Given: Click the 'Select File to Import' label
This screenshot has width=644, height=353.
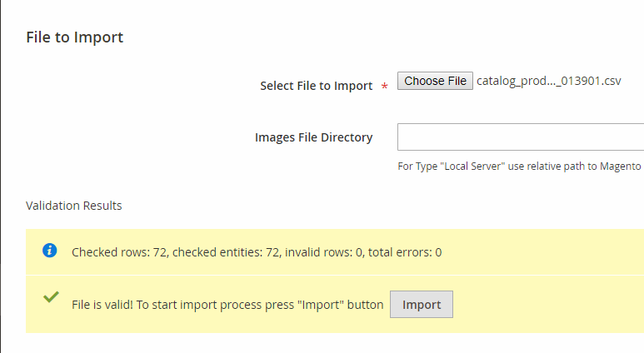Looking at the screenshot, I should (x=316, y=86).
